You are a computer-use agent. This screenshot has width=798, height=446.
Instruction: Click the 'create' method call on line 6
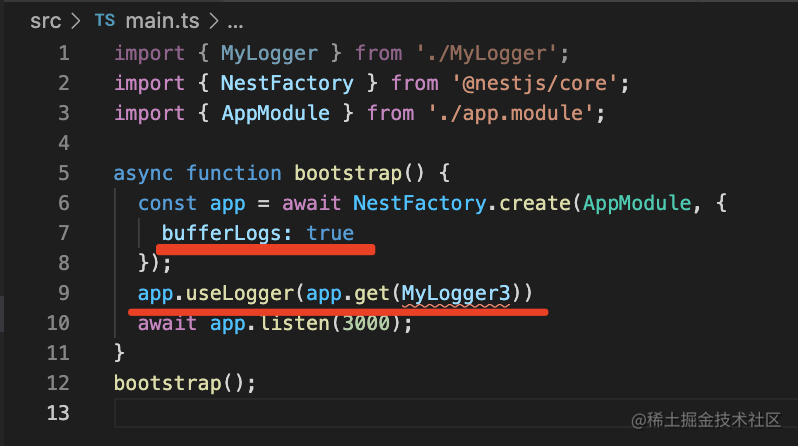click(x=535, y=203)
